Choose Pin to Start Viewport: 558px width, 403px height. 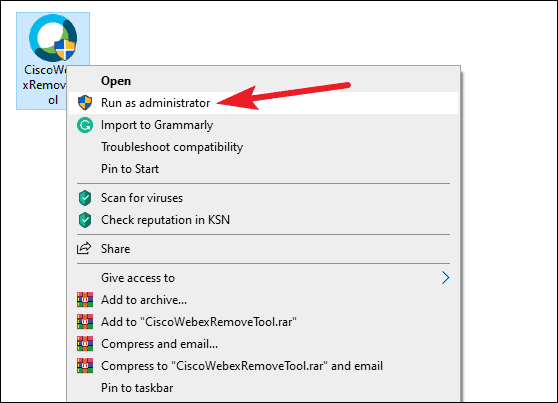click(263, 169)
